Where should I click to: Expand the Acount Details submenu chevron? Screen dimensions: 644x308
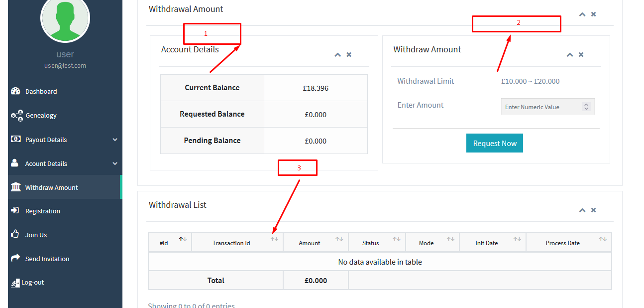click(x=115, y=163)
